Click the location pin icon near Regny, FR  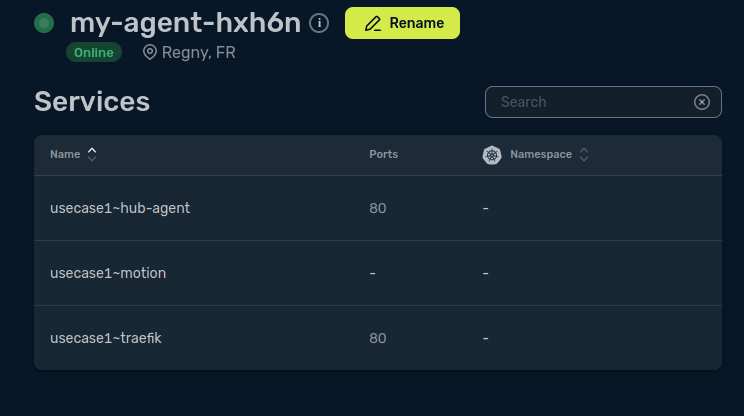(150, 52)
